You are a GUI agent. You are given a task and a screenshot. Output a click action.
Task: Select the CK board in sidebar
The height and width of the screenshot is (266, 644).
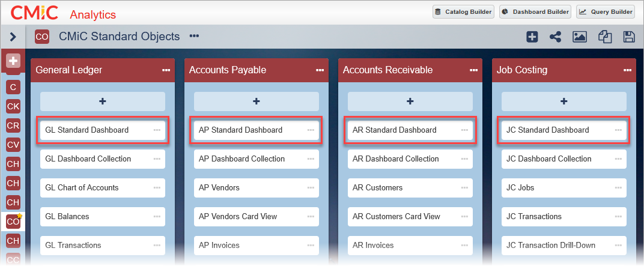coord(13,107)
